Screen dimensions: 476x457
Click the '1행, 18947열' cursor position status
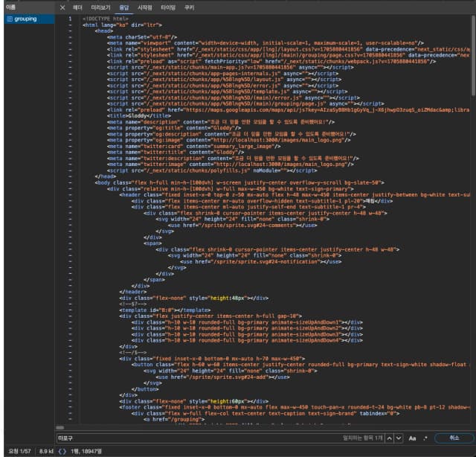86,451
